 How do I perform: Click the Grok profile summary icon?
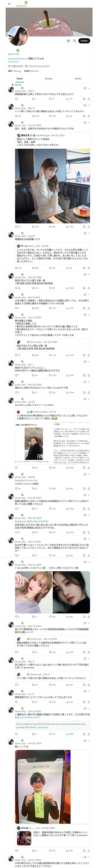point(68,41)
